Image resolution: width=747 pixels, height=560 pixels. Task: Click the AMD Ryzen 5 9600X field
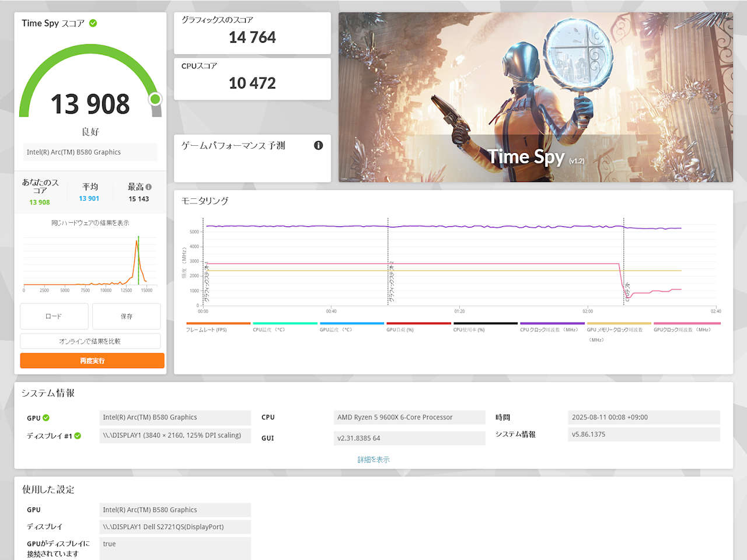pyautogui.click(x=410, y=418)
